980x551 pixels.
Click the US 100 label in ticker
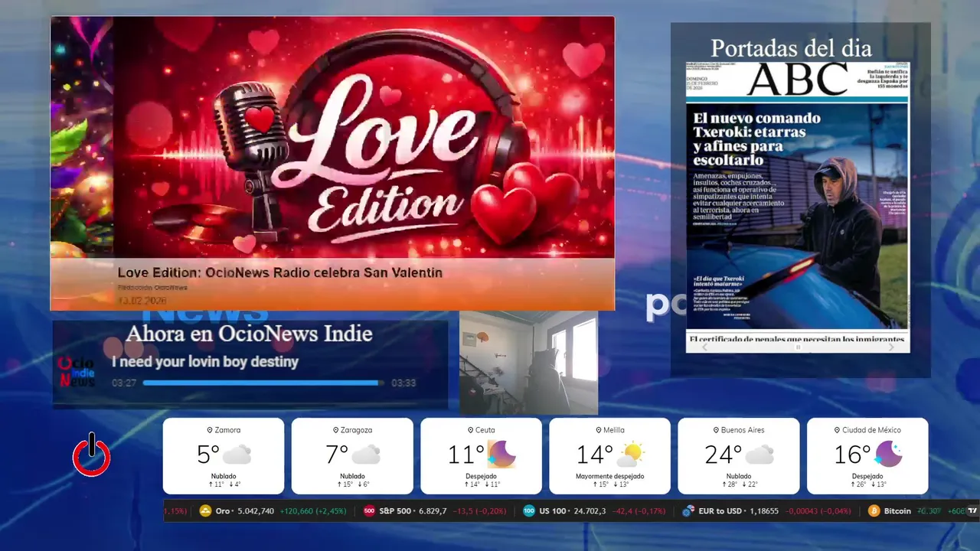coord(553,511)
